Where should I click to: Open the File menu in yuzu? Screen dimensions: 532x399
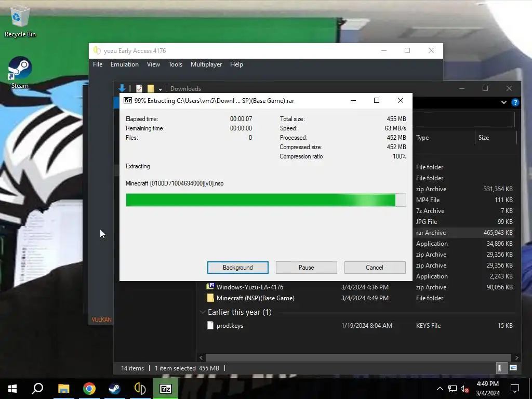(x=98, y=64)
